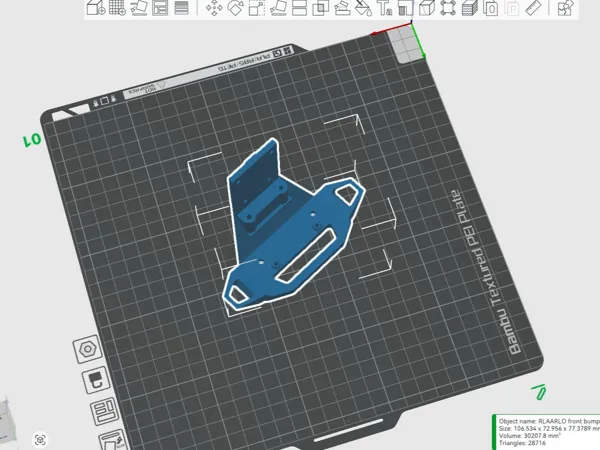Viewport: 600px width, 450px height.
Task: Select the Support painting tool
Action: coord(342,8)
